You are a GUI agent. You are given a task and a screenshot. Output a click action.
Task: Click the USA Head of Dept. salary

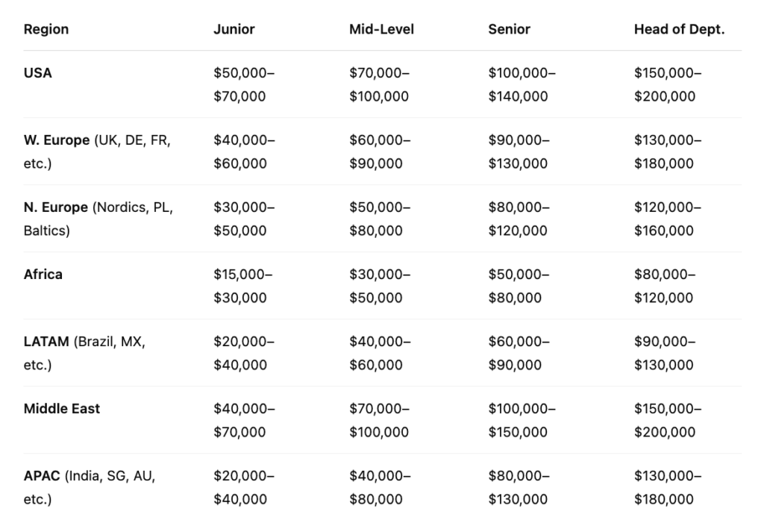[668, 85]
